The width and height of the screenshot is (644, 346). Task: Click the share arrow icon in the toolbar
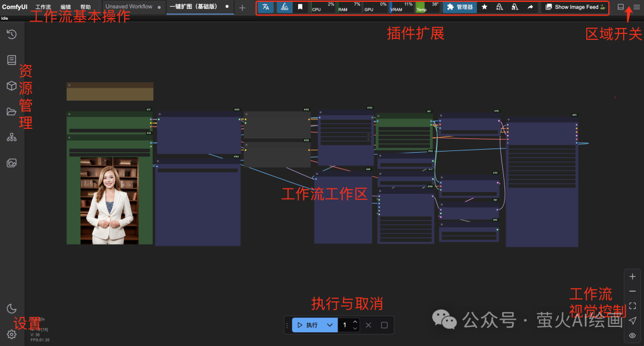pyautogui.click(x=530, y=8)
